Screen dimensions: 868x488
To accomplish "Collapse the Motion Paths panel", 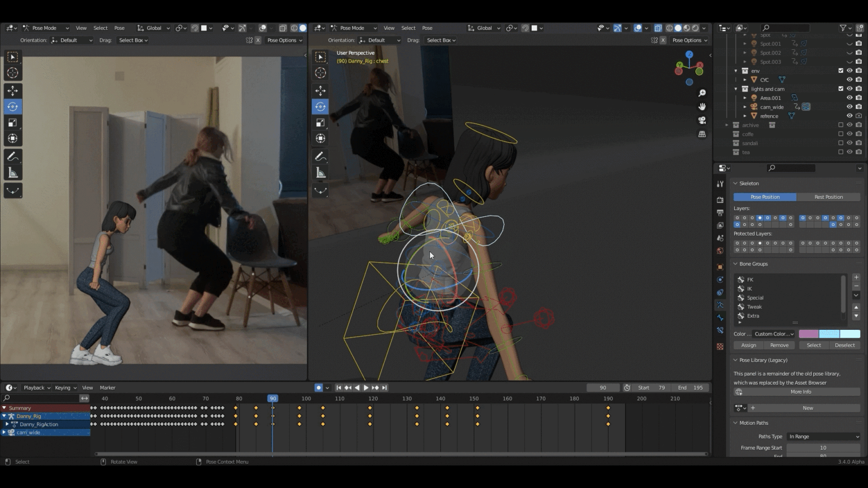I will 735,423.
